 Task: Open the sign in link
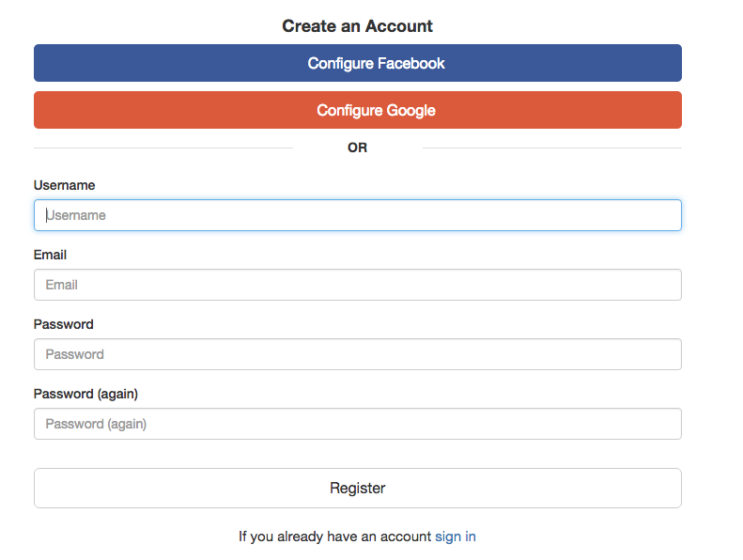[x=456, y=537]
